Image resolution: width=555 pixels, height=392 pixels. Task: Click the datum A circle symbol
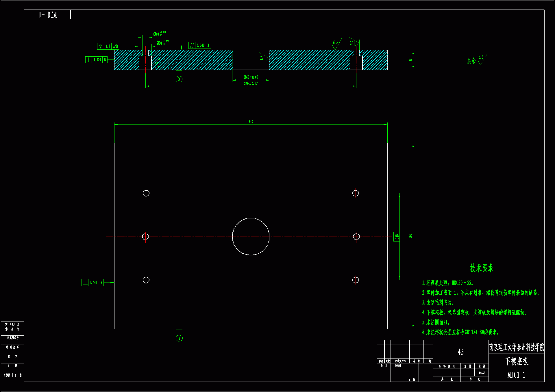click(179, 338)
